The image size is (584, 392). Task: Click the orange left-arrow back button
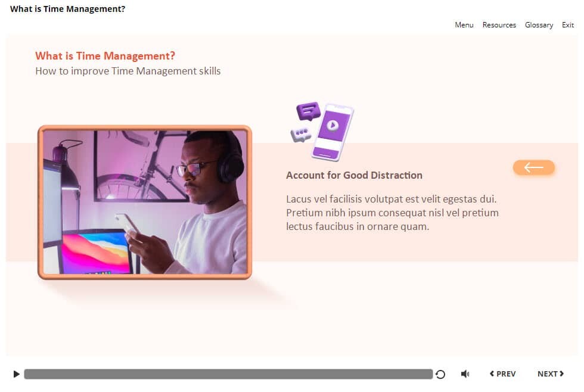[x=533, y=168]
